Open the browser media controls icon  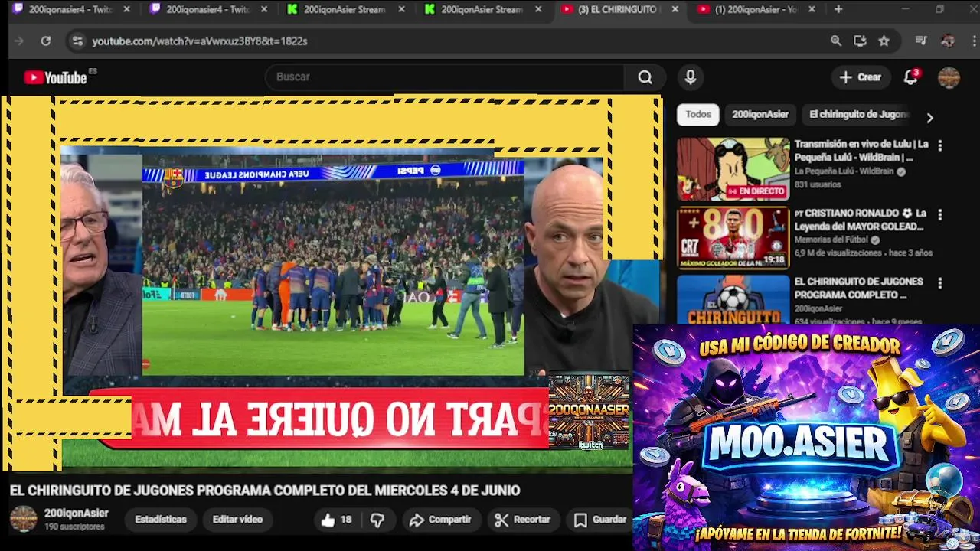pos(921,41)
